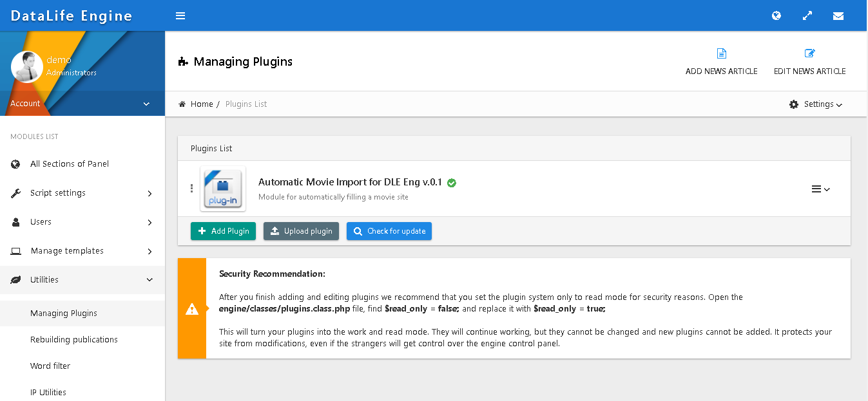Click the plug-in thumbnail image

pyautogui.click(x=223, y=189)
